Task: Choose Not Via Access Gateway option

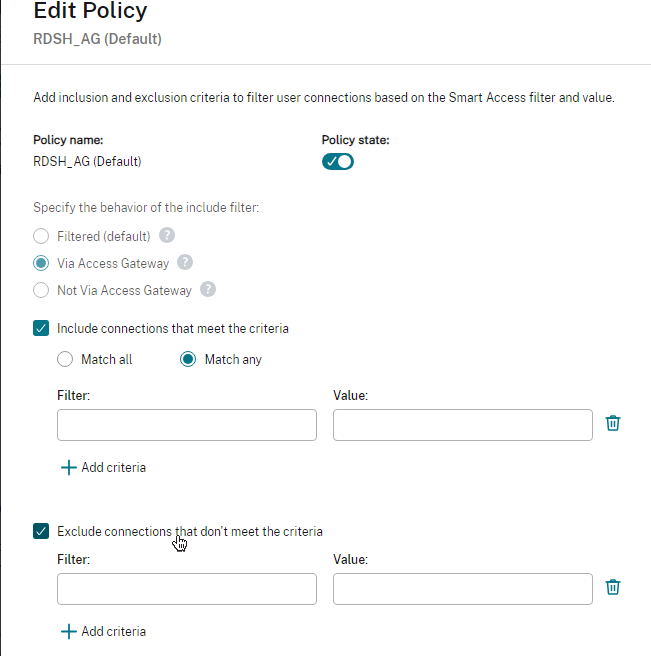Action: coord(41,291)
